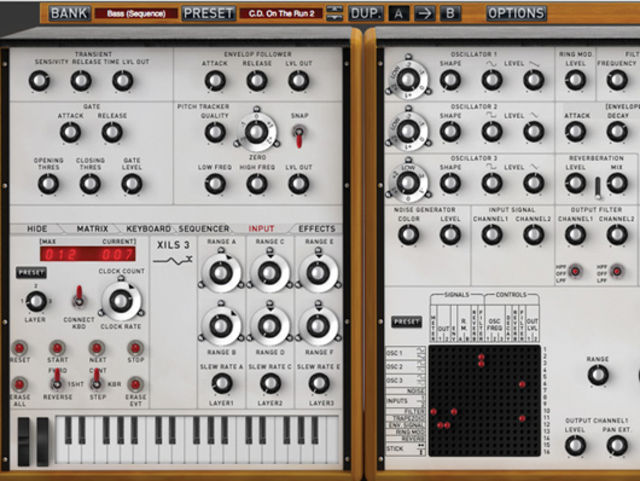Switch to the HIDE tab
The image size is (640, 481).
(x=37, y=229)
